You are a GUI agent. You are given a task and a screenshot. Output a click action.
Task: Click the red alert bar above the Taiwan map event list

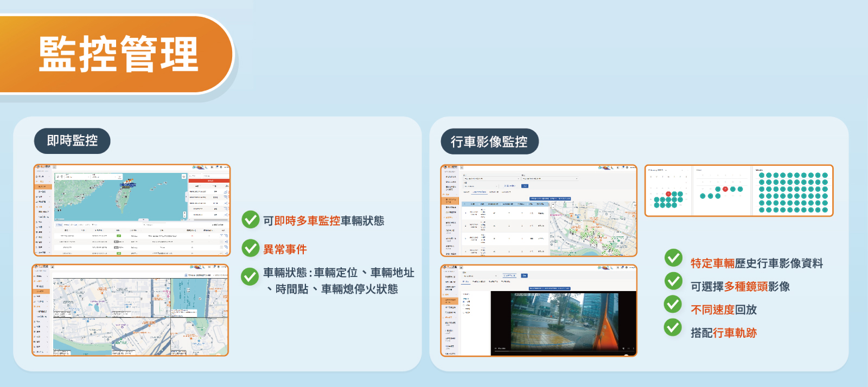209,181
